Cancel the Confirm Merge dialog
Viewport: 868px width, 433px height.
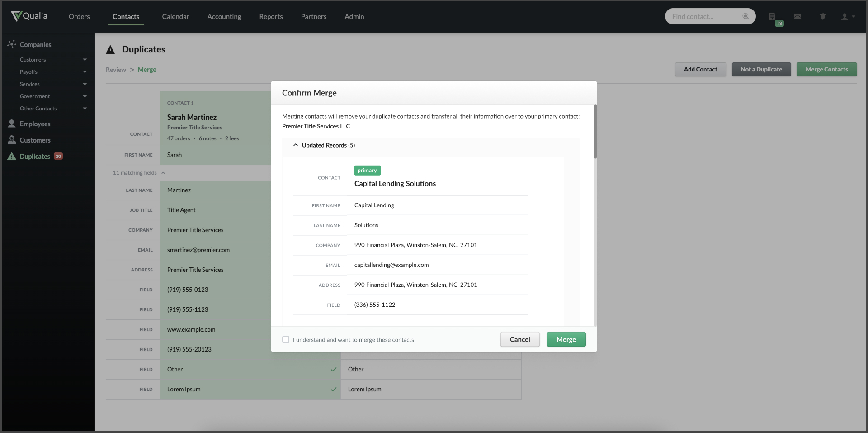click(x=520, y=339)
